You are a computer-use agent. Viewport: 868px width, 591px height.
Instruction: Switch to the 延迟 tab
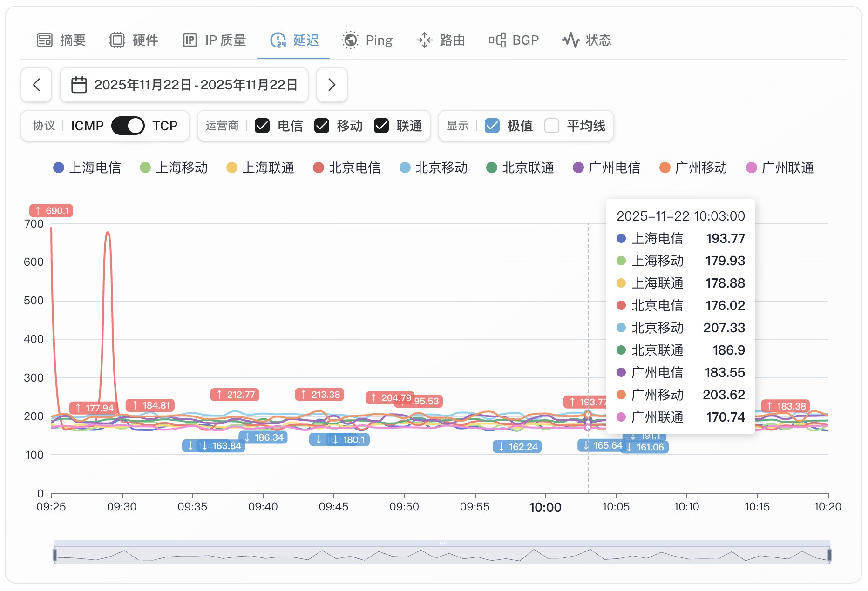[x=294, y=40]
